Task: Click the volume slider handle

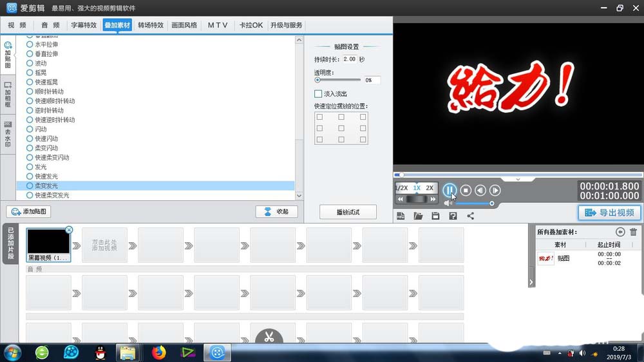Action: (x=491, y=204)
